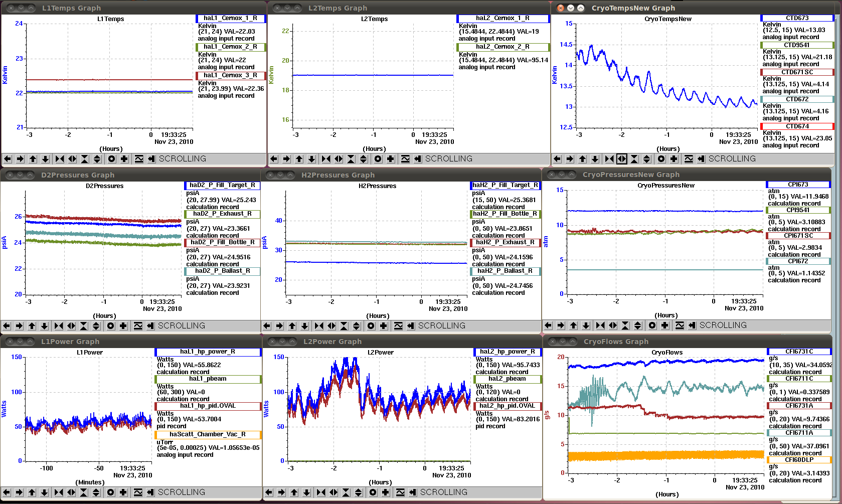The width and height of the screenshot is (842, 504).
Task: Compress time axis in H2Pressures Graph
Action: pos(319,326)
